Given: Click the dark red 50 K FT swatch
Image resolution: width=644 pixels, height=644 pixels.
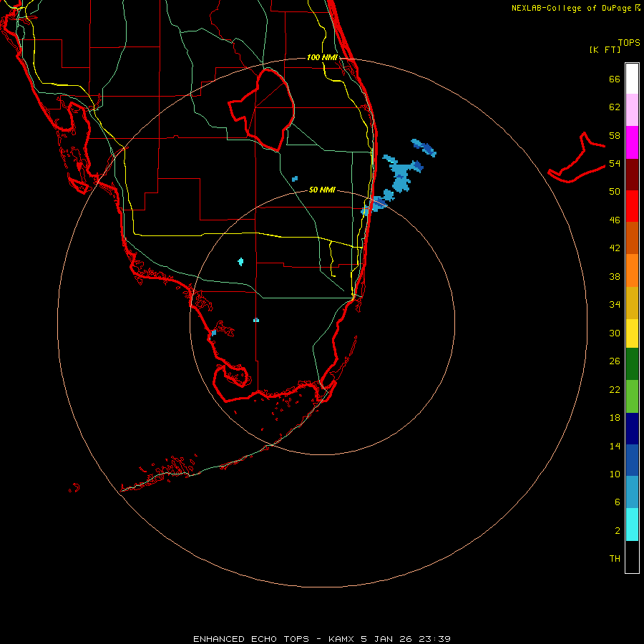Looking at the screenshot, I should pyautogui.click(x=632, y=175).
